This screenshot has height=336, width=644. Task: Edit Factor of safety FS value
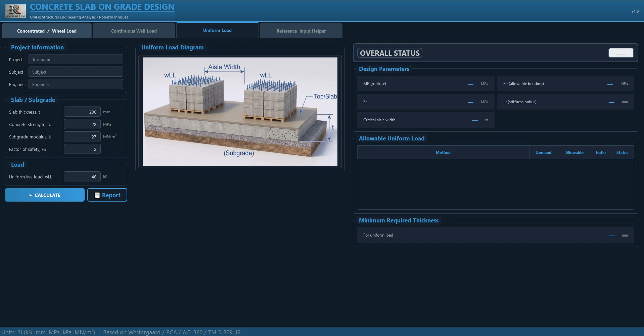tap(82, 149)
